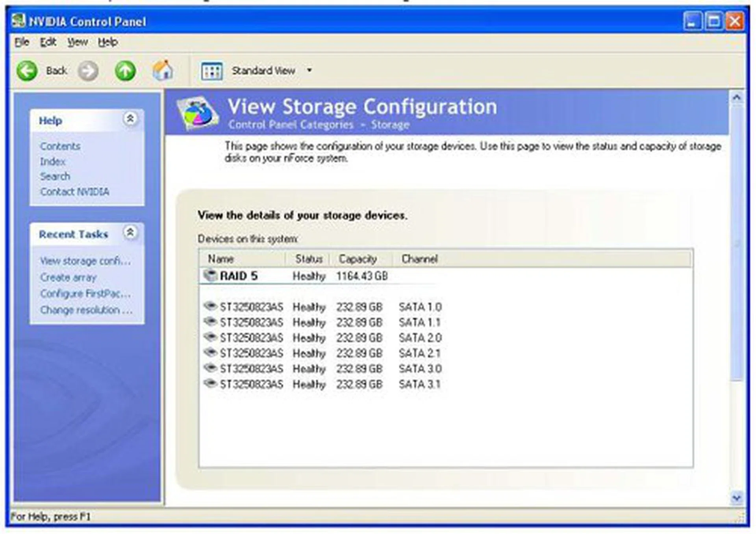Select the RAID 5 array disk icon

click(x=210, y=275)
